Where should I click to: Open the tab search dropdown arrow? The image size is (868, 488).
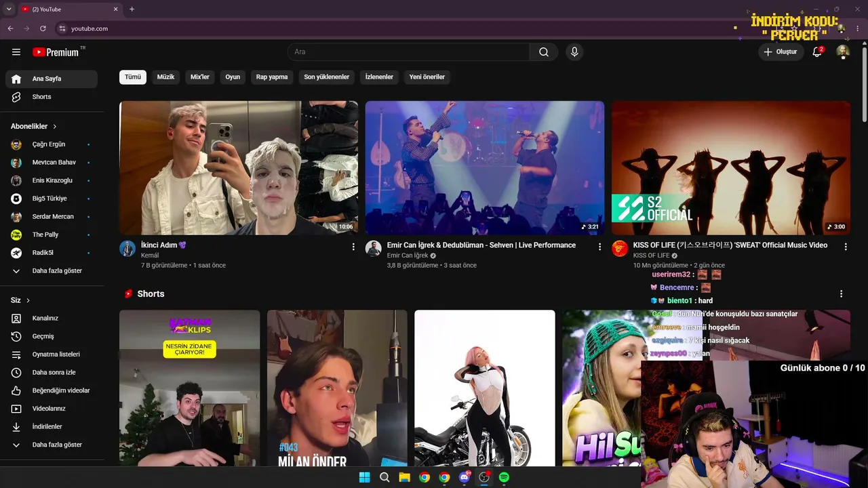[x=9, y=9]
